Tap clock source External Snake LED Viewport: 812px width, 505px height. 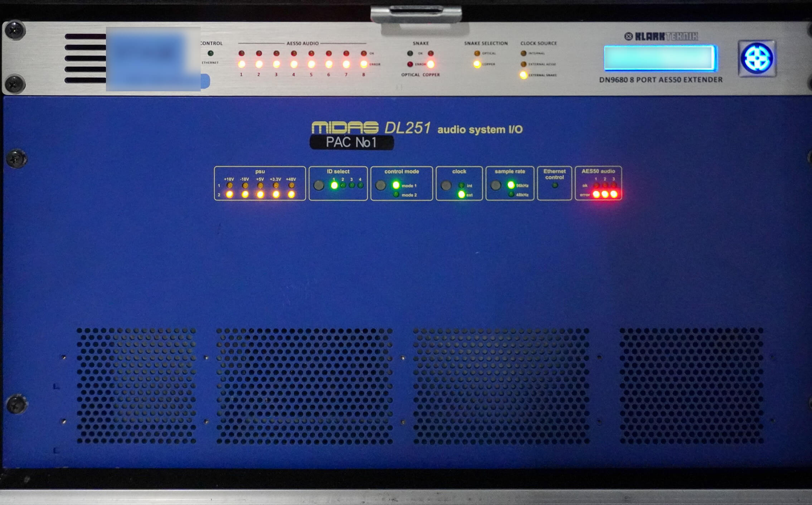point(524,75)
